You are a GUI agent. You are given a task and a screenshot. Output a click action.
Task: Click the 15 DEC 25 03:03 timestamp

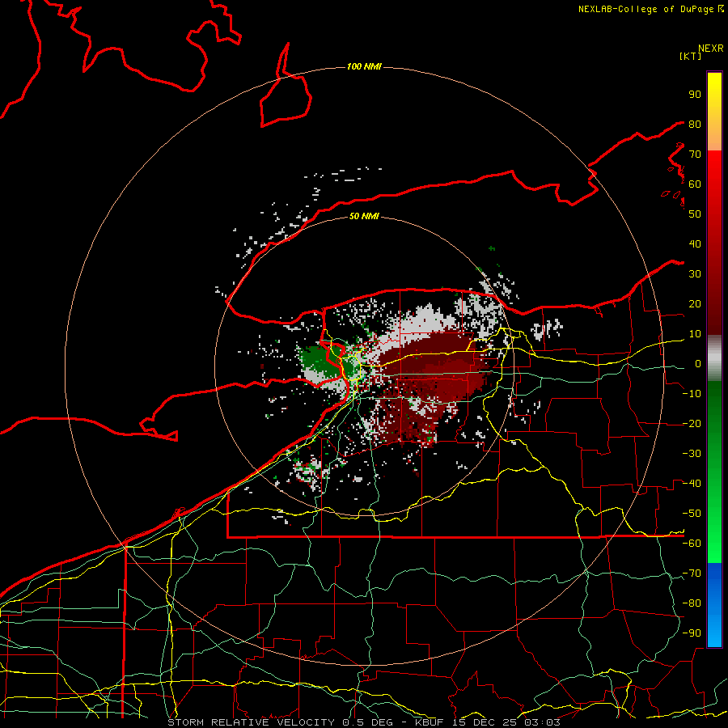(x=506, y=722)
